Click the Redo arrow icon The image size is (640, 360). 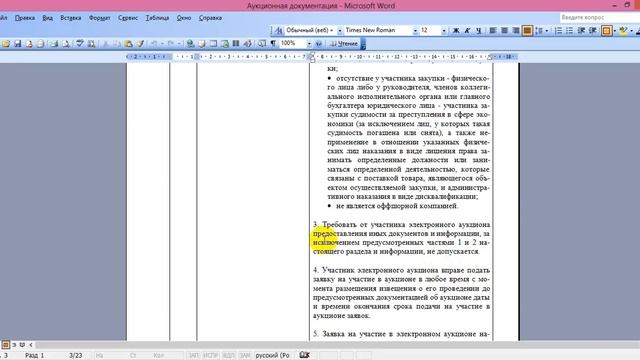[x=171, y=44]
